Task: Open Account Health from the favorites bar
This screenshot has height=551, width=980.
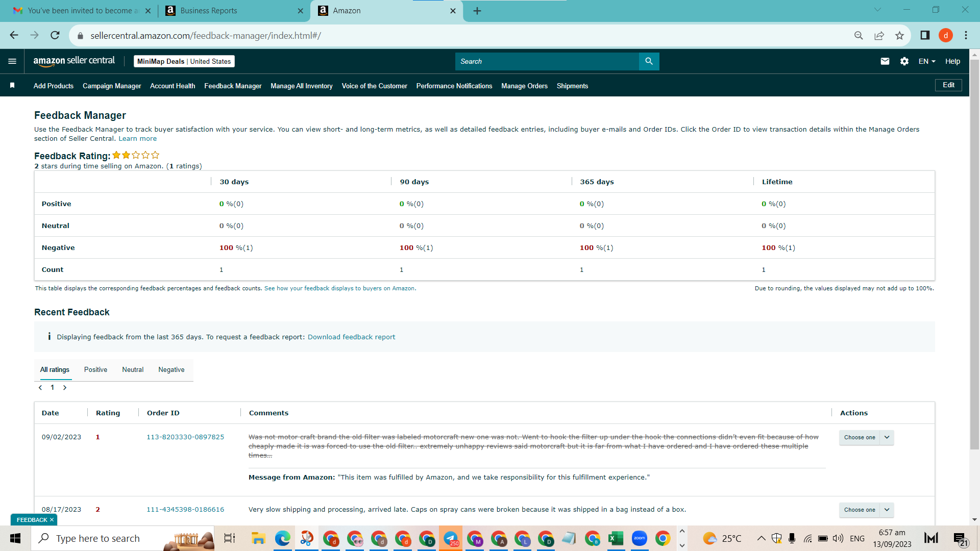Action: point(173,86)
